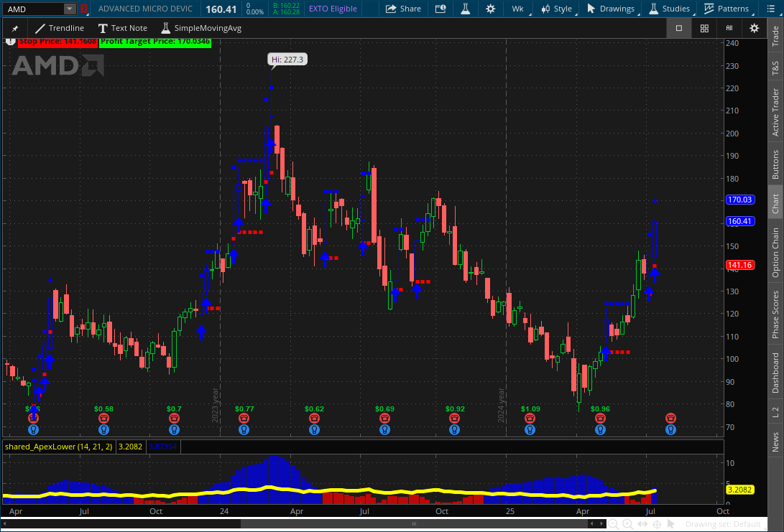
Task: Select the Trendline drawing tool
Action: (60, 28)
